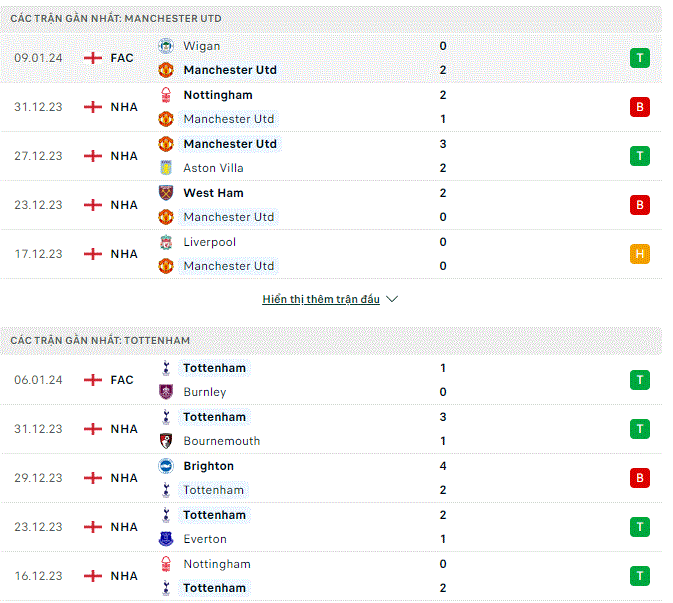Image resolution: width=673 pixels, height=603 pixels.
Task: Click the Bournemouth club crest icon
Action: click(x=166, y=441)
